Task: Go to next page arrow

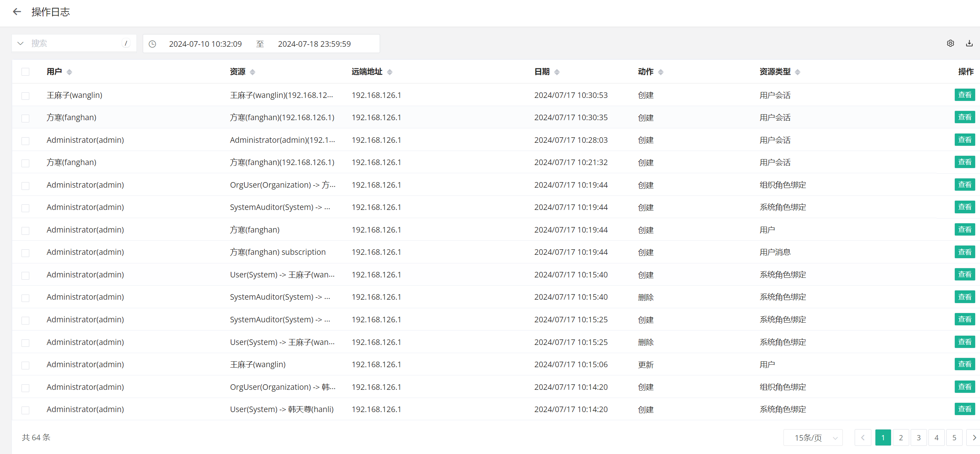Action: (974, 438)
